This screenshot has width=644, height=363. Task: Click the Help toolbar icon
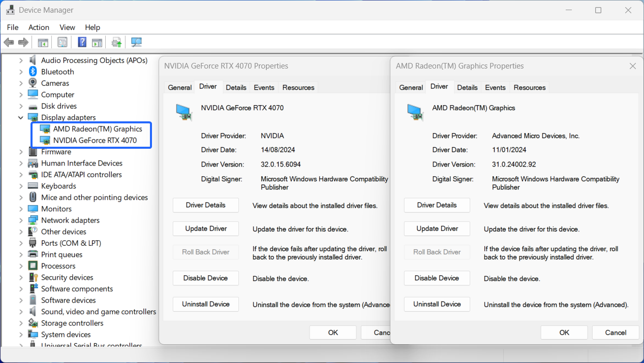tap(82, 43)
